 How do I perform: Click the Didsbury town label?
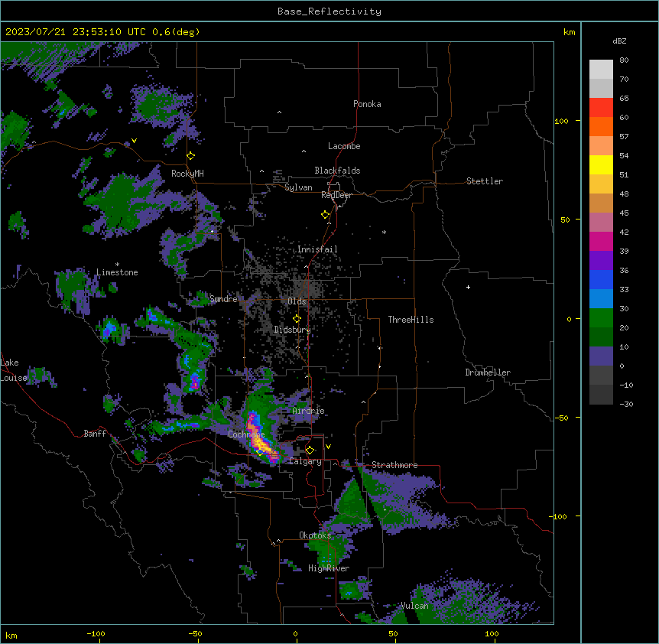(292, 330)
